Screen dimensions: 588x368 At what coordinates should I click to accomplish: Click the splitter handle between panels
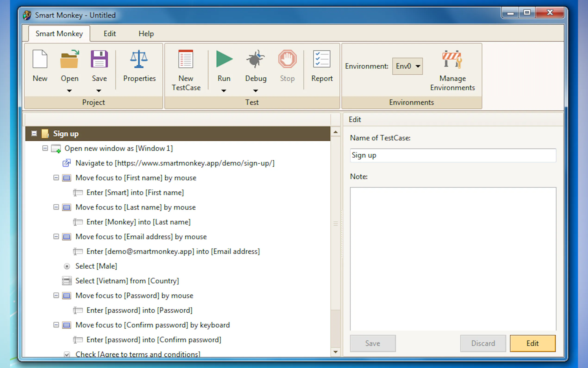point(341,234)
